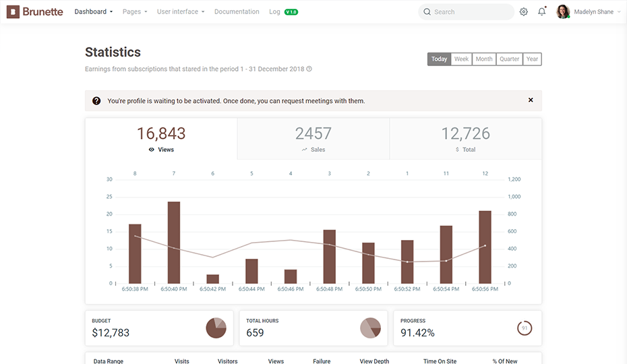Click the eye icon beside Views
627x364 pixels.
[x=152, y=150]
